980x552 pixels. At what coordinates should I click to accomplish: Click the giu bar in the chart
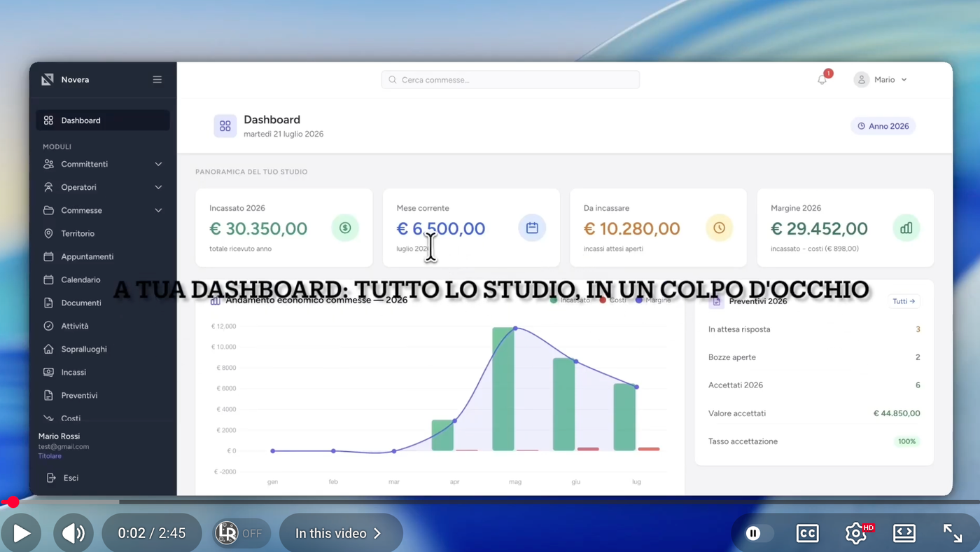[x=564, y=404]
